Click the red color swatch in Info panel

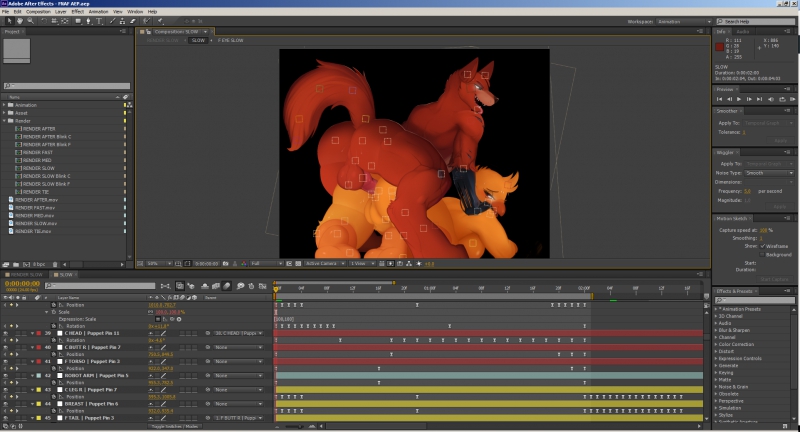point(721,46)
